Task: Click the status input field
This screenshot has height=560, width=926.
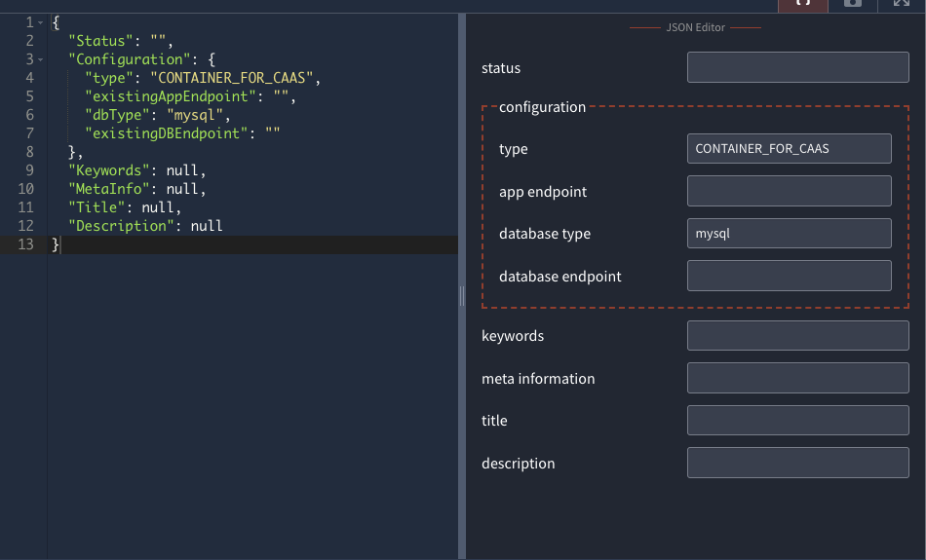Action: click(x=798, y=67)
